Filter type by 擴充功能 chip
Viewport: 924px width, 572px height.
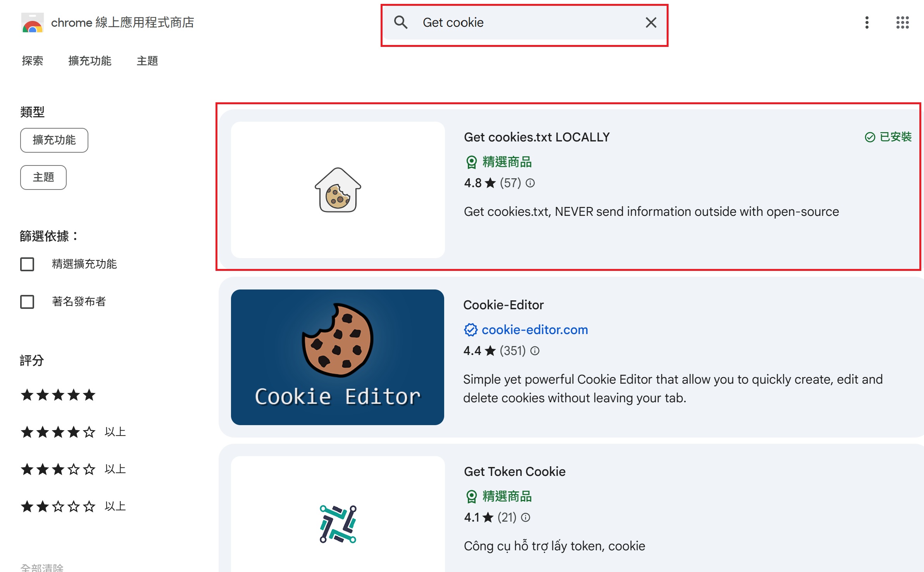[54, 140]
